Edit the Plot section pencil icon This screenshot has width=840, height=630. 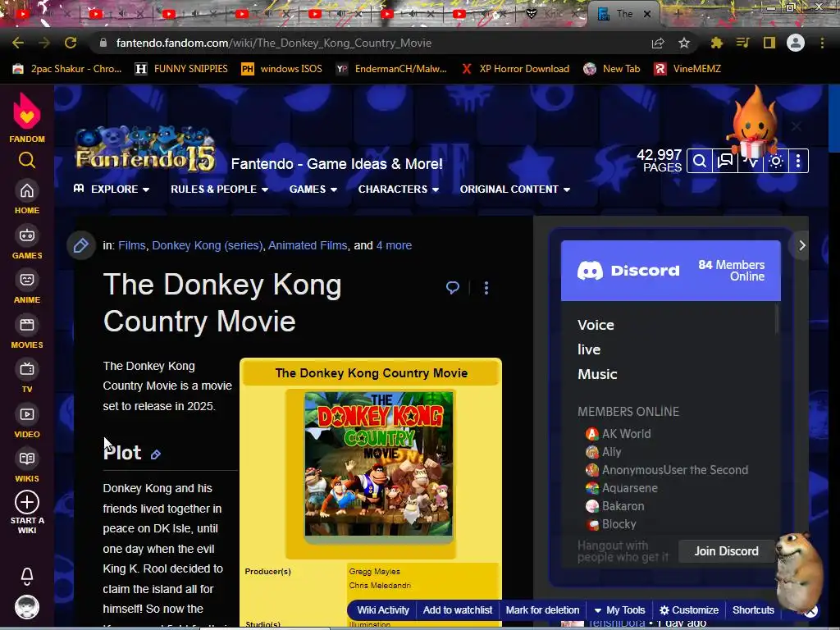pos(155,454)
